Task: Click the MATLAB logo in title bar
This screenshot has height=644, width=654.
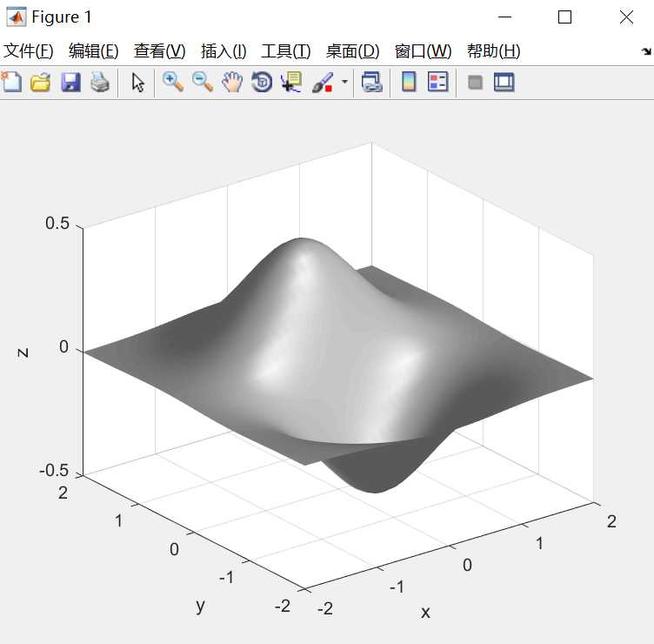Action: tap(17, 17)
